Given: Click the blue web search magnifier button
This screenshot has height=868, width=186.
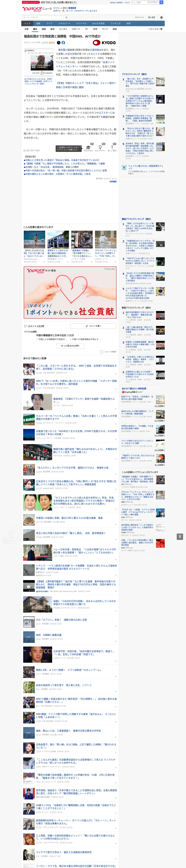Looking at the screenshot, I should point(161,2).
